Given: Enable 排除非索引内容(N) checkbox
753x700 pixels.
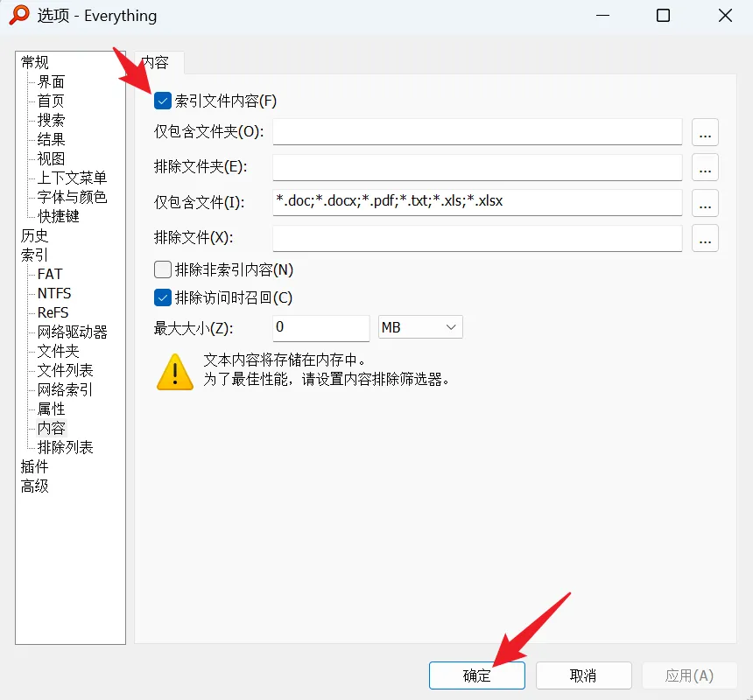Looking at the screenshot, I should 163,269.
